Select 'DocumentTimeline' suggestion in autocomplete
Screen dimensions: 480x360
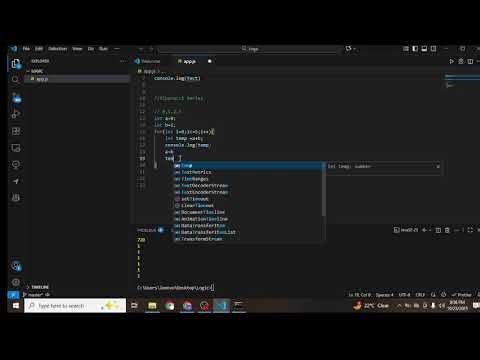[248, 212]
